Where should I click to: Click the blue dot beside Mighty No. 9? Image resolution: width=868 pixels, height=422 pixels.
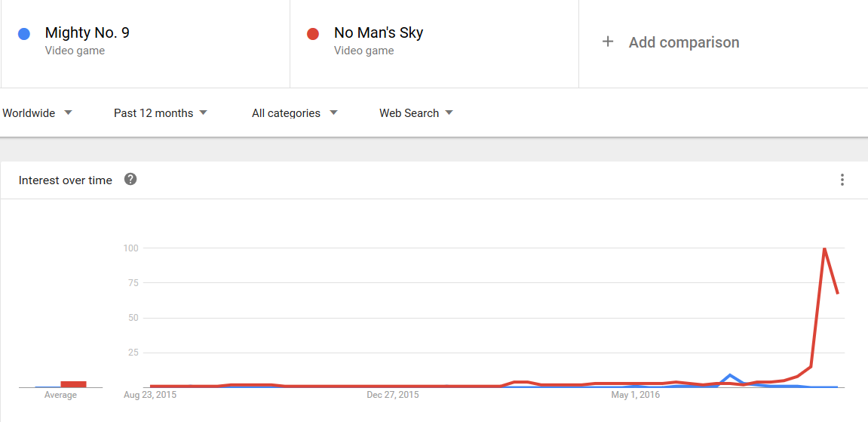coord(24,34)
